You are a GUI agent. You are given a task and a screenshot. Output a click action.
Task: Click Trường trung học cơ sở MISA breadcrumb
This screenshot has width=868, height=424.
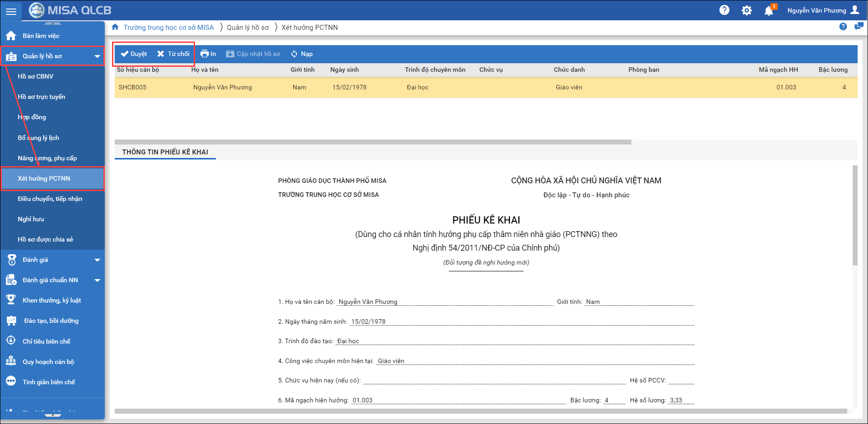tap(168, 28)
